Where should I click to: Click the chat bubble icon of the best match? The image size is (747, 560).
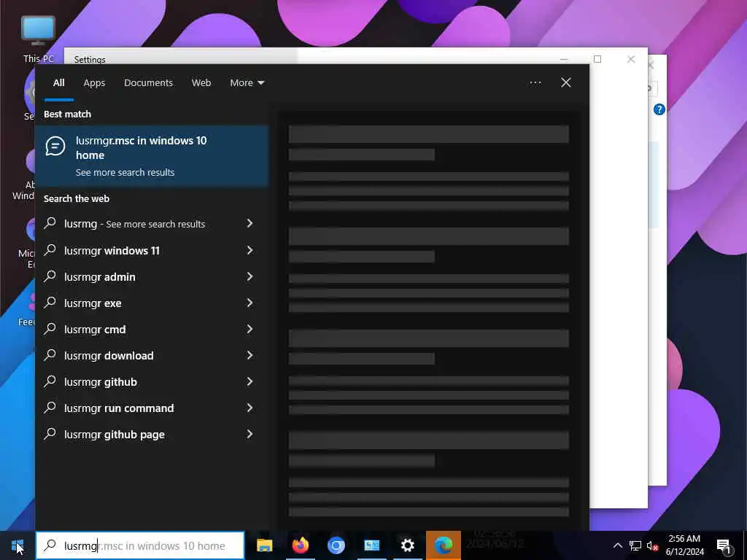(x=55, y=146)
